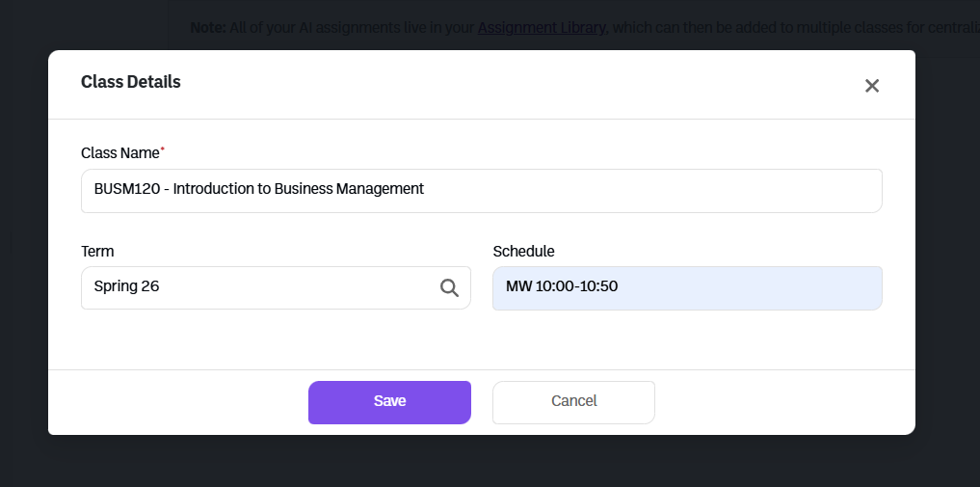Image resolution: width=980 pixels, height=487 pixels.
Task: Click the Class Name label
Action: click(120, 153)
